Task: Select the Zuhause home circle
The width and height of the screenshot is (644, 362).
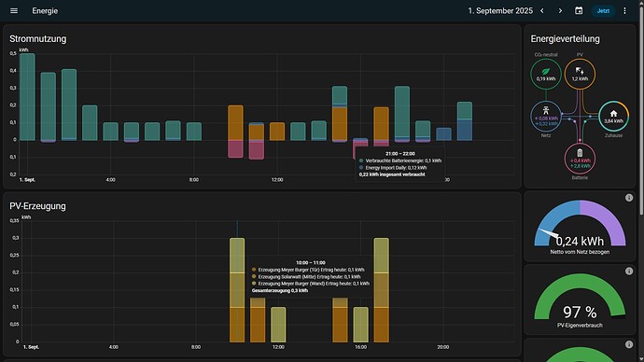Action: 613,117
